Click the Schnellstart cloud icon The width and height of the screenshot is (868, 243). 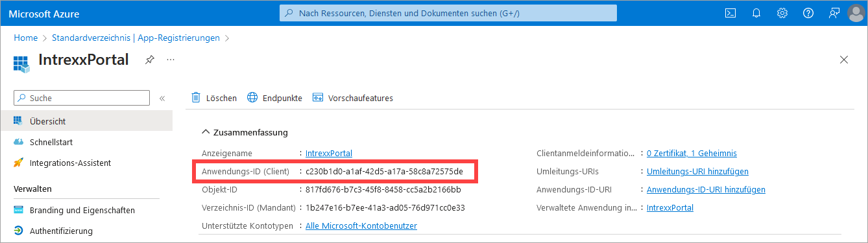[18, 142]
